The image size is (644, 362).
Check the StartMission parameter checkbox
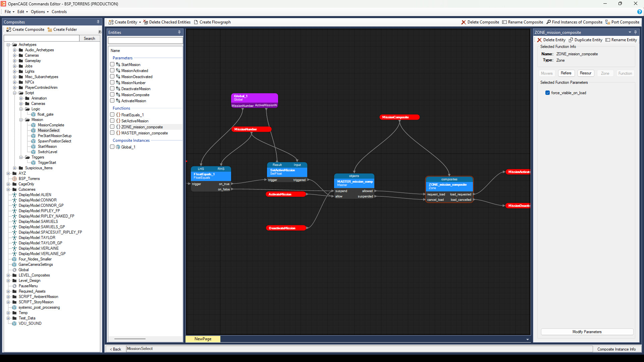[x=112, y=64]
